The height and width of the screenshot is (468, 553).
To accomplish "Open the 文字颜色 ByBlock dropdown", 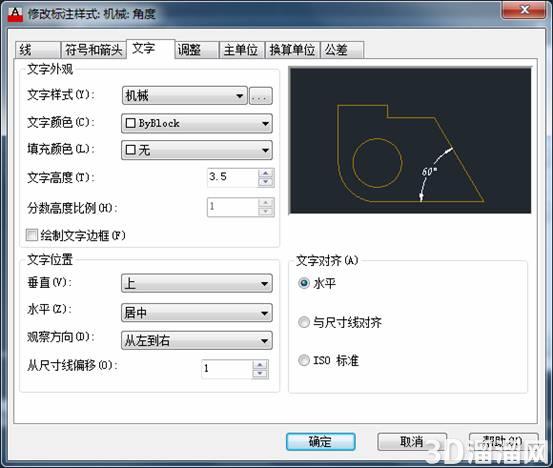I will pyautogui.click(x=197, y=123).
